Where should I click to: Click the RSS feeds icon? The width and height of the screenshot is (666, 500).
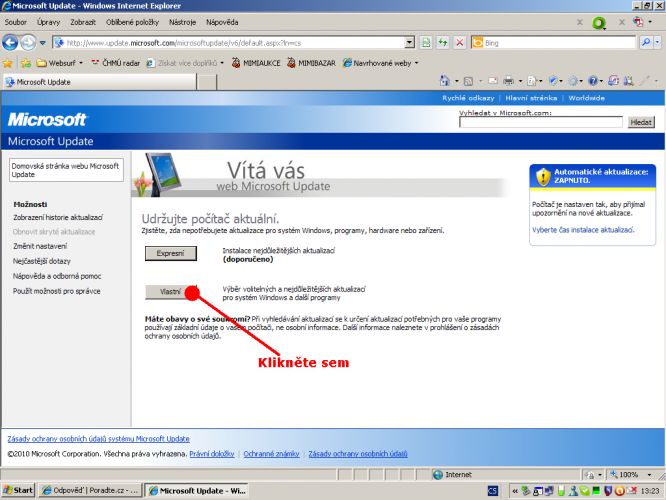pos(468,81)
